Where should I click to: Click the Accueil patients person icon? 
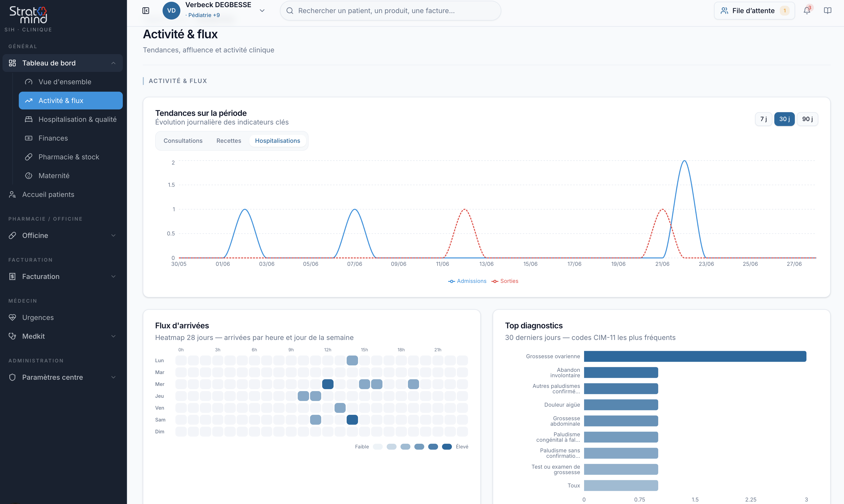(x=13, y=194)
